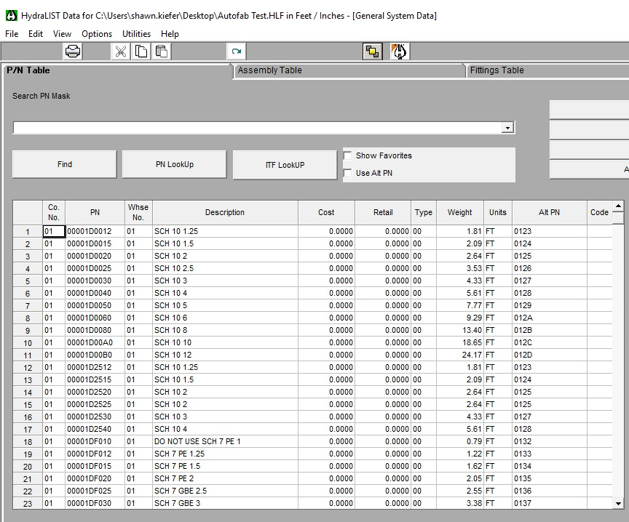Switch to the Fittings Table tab
Image resolution: width=629 pixels, height=522 pixels.
coord(547,71)
